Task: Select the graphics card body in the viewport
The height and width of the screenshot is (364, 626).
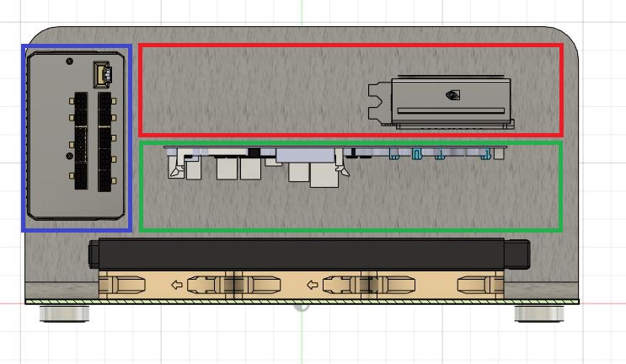Action: point(451,102)
